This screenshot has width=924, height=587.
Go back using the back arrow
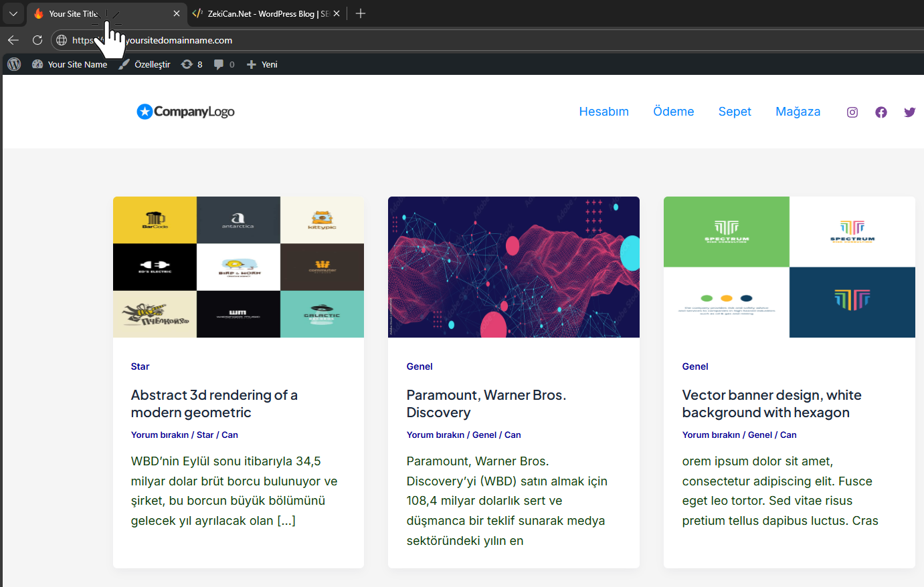click(13, 40)
